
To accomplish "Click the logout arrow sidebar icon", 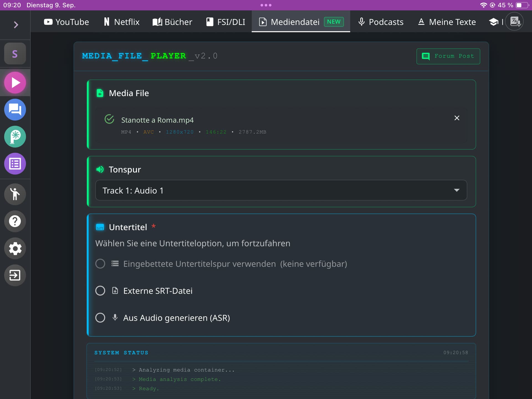I will pos(15,275).
